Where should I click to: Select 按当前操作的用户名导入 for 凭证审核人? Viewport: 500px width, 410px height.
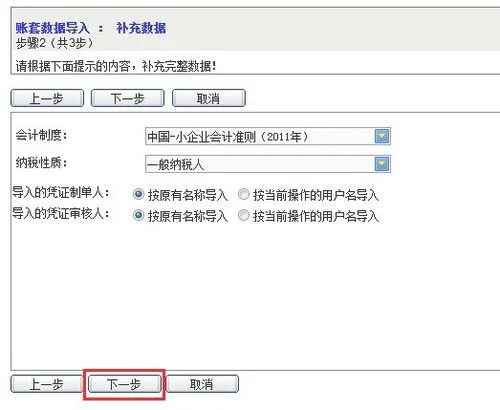(x=244, y=215)
